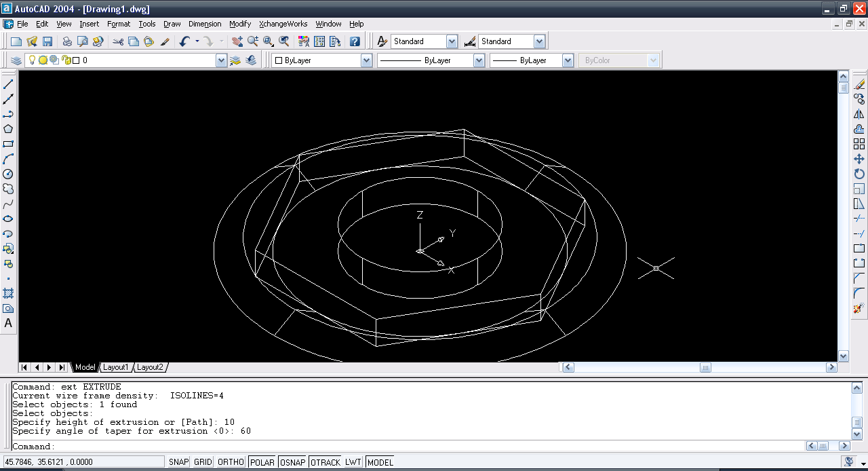Select the Explode modify tool
The height and width of the screenshot is (471, 868).
pyautogui.click(x=859, y=308)
